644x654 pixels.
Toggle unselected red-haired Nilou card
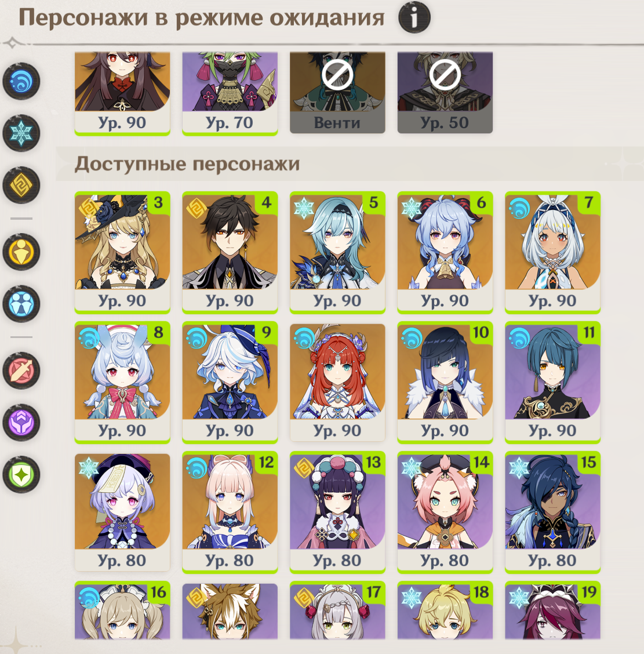click(x=337, y=382)
